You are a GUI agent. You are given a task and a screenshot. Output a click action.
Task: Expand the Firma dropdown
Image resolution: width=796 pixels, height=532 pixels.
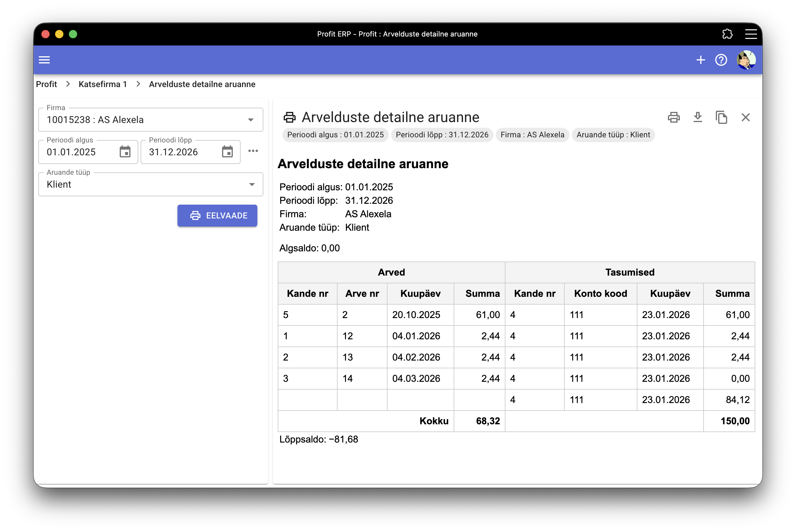pyautogui.click(x=251, y=120)
